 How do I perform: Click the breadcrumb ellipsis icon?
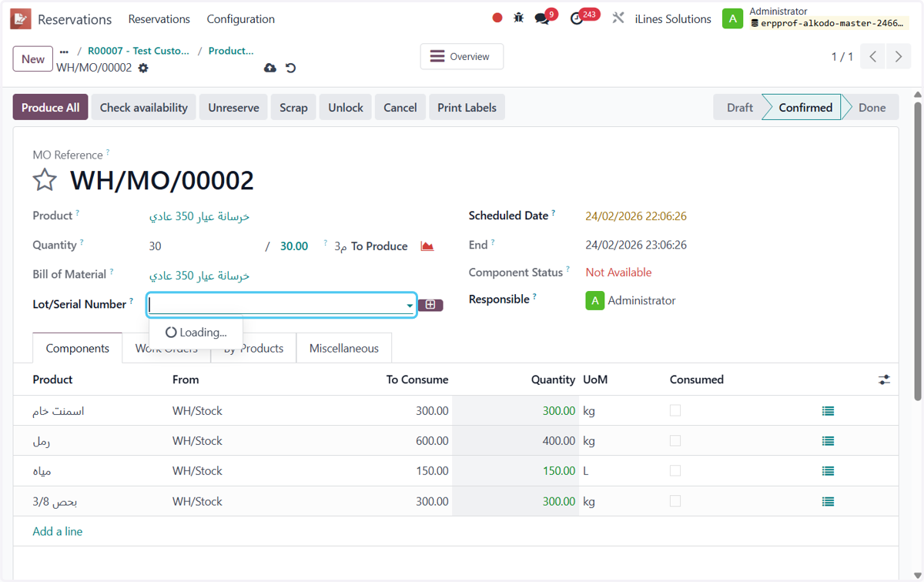click(64, 52)
